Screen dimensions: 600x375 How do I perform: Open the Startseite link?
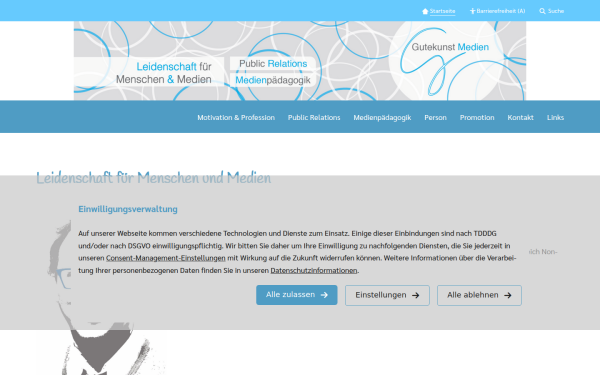(x=442, y=11)
